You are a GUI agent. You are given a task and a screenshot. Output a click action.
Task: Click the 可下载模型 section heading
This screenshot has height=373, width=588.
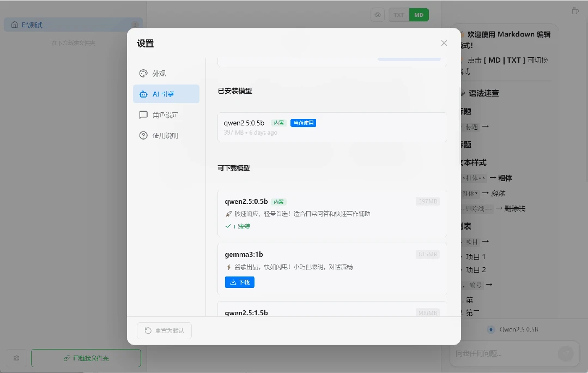coord(234,168)
